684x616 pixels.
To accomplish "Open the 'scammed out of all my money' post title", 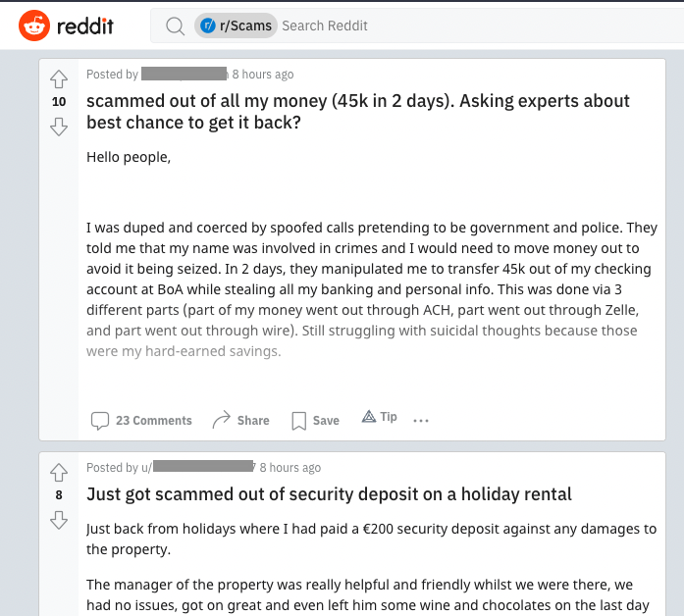I will (358, 112).
